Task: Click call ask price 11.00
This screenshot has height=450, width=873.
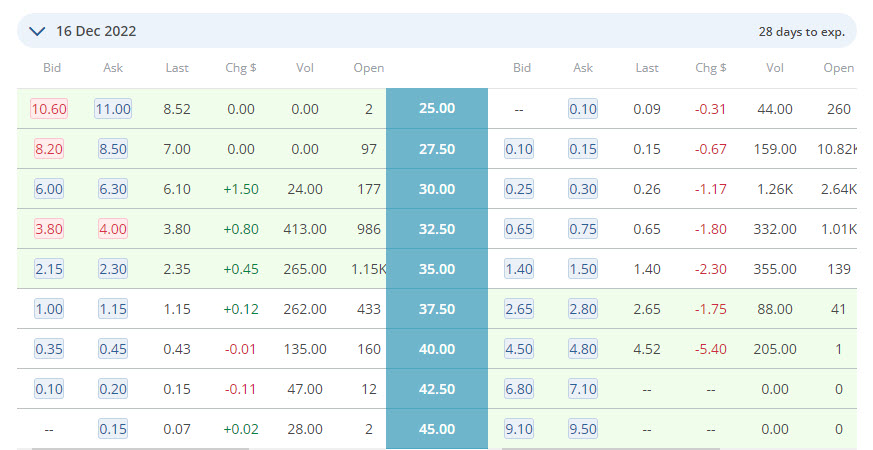Action: [113, 109]
